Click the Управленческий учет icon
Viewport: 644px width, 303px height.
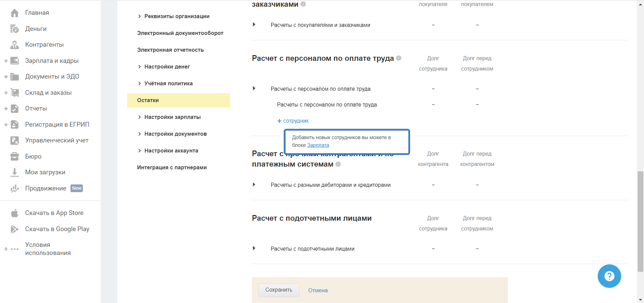(14, 140)
